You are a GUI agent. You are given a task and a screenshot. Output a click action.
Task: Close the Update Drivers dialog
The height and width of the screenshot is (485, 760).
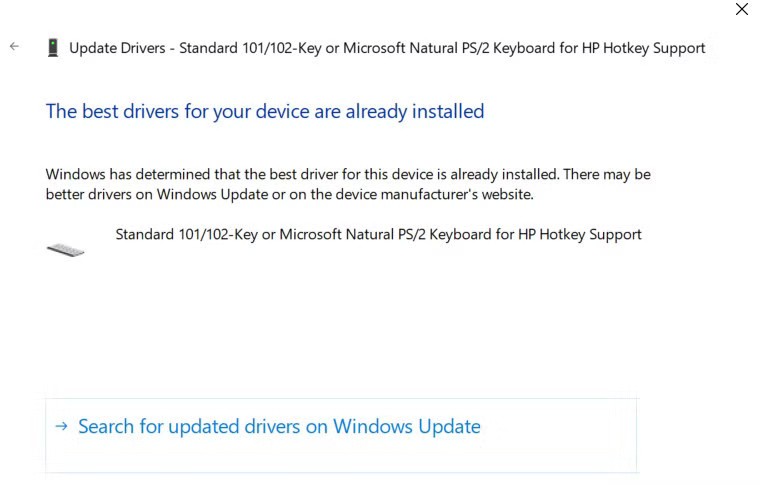click(x=741, y=10)
